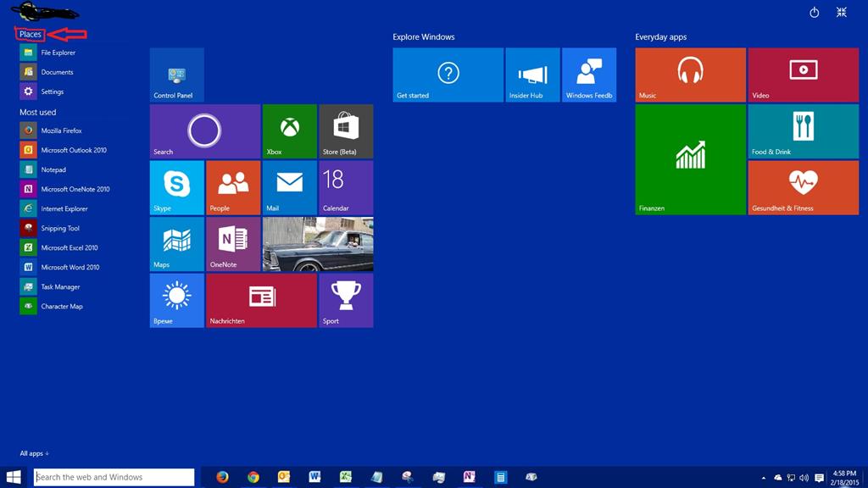Click the restore Start menu size icon

(842, 12)
